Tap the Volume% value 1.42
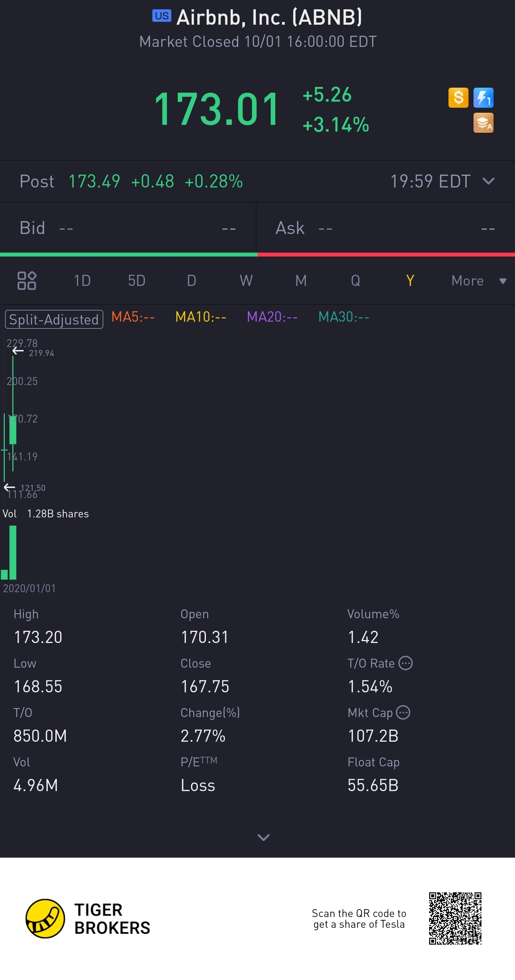The width and height of the screenshot is (515, 980). (363, 637)
